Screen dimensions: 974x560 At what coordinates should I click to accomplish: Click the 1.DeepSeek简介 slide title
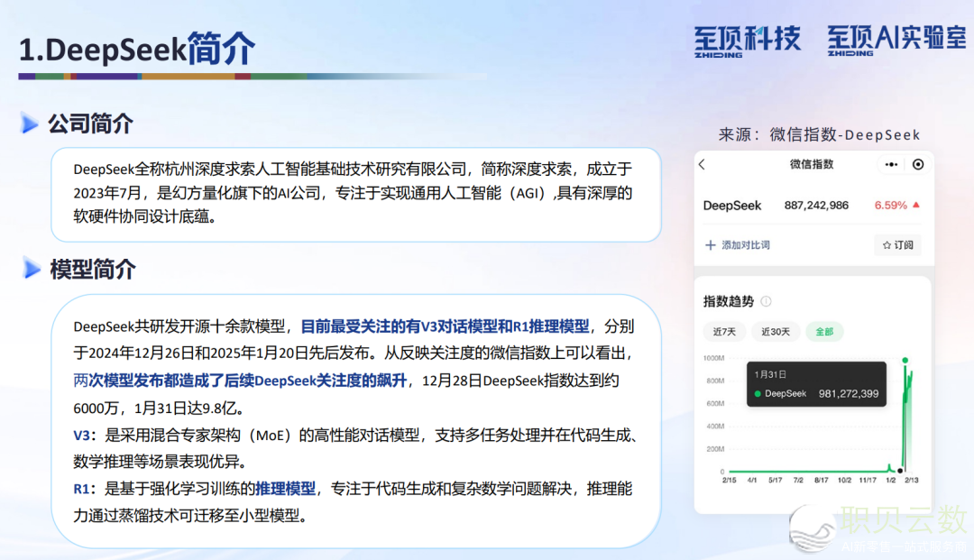click(x=137, y=49)
